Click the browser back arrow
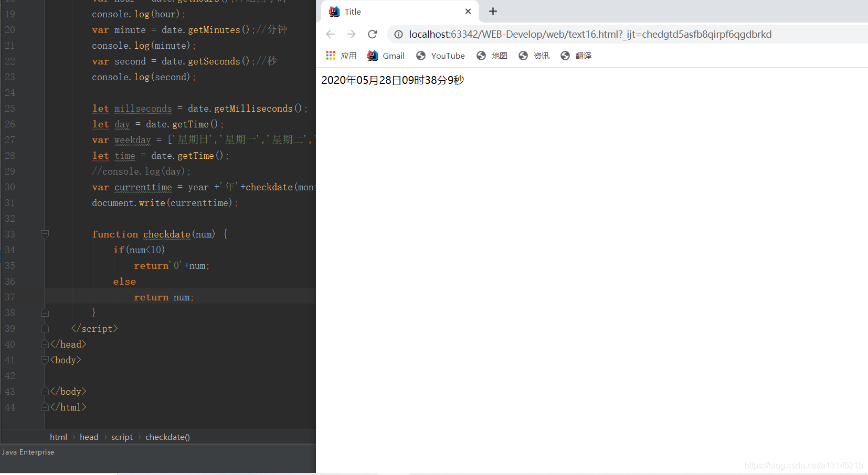The image size is (868, 475). (x=330, y=34)
